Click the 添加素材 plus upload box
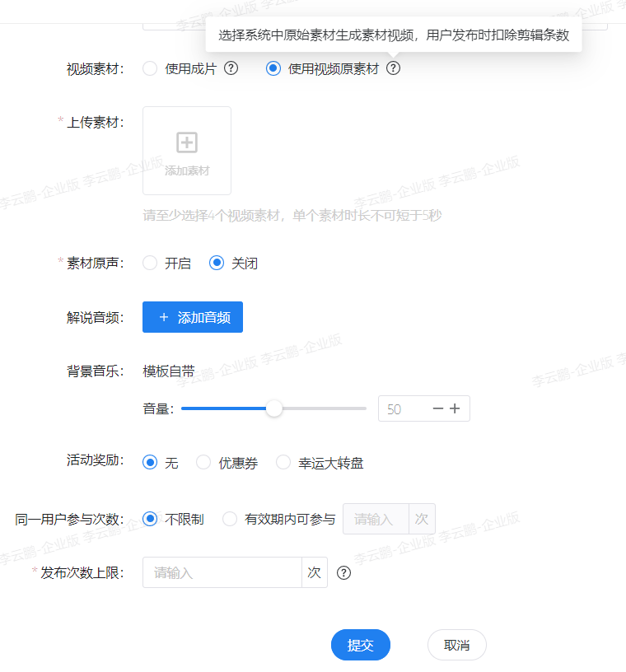The width and height of the screenshot is (626, 672). [x=187, y=151]
